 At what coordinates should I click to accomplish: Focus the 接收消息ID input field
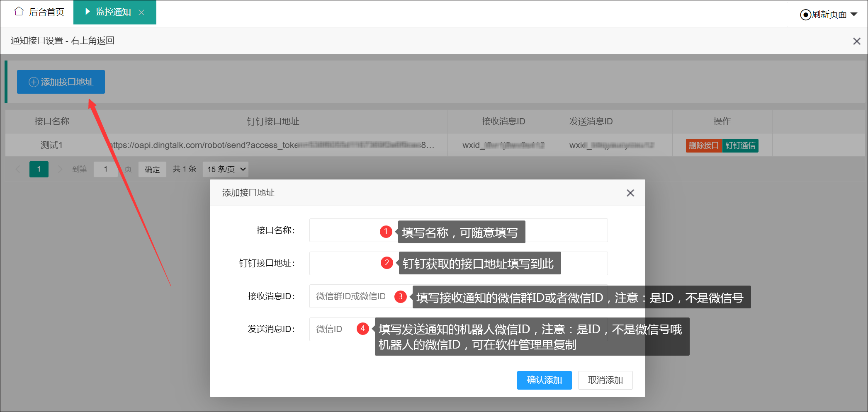tap(459, 296)
